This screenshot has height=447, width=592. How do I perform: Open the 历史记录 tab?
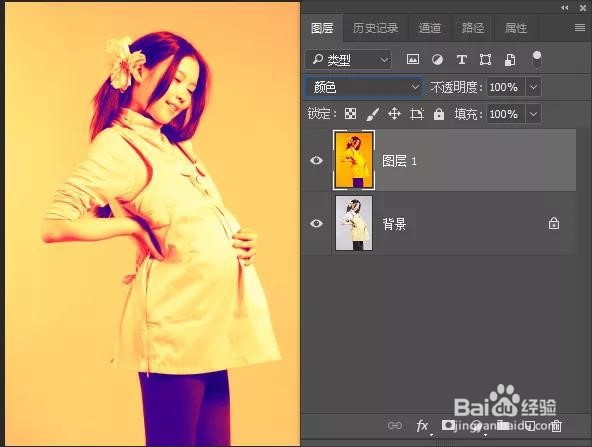[x=375, y=28]
